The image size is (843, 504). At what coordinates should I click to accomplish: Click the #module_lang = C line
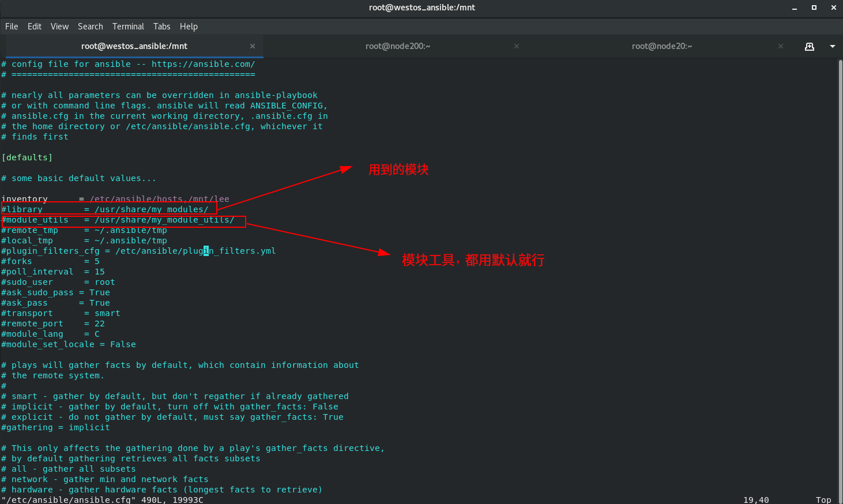50,334
